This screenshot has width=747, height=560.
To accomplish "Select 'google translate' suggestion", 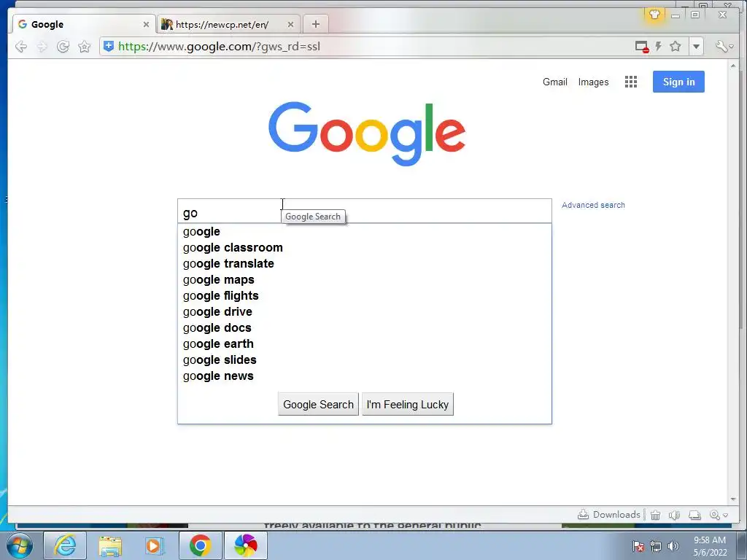I will click(x=365, y=263).
